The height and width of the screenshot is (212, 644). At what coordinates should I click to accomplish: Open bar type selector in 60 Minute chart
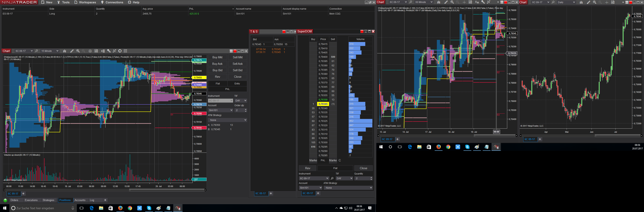tap(439, 2)
